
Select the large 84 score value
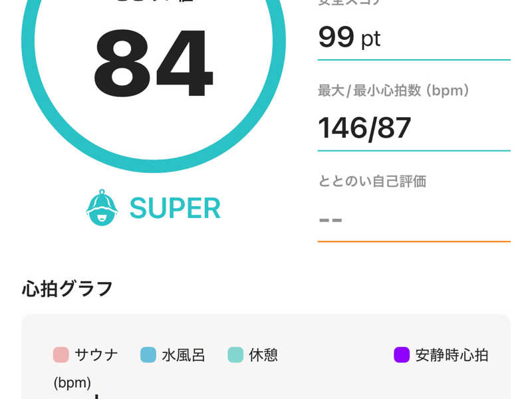click(x=154, y=63)
